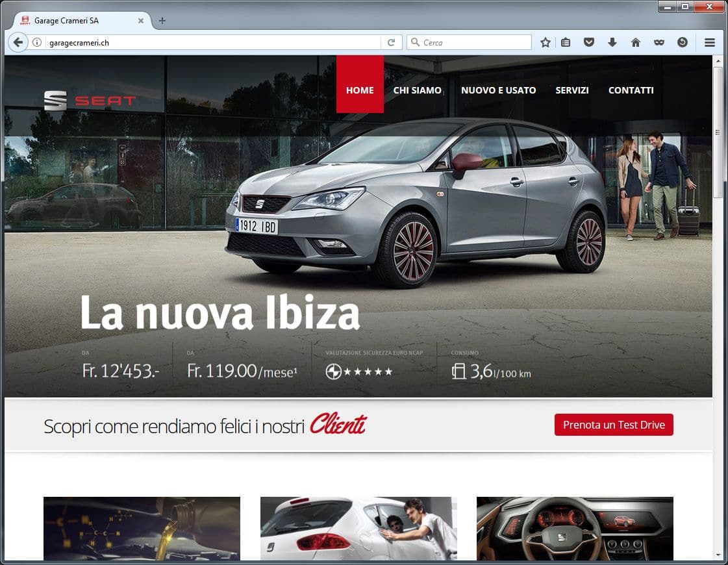
Task: Close the browser window
Action: [709, 6]
